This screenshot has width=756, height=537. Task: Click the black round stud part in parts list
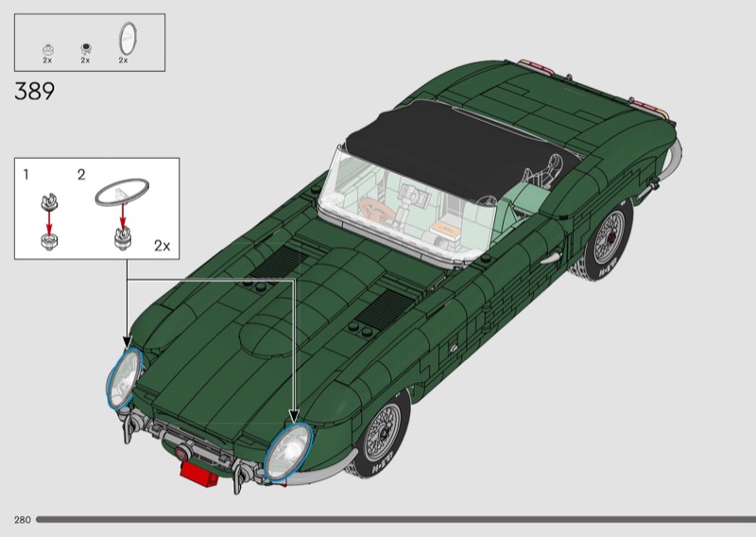point(86,48)
